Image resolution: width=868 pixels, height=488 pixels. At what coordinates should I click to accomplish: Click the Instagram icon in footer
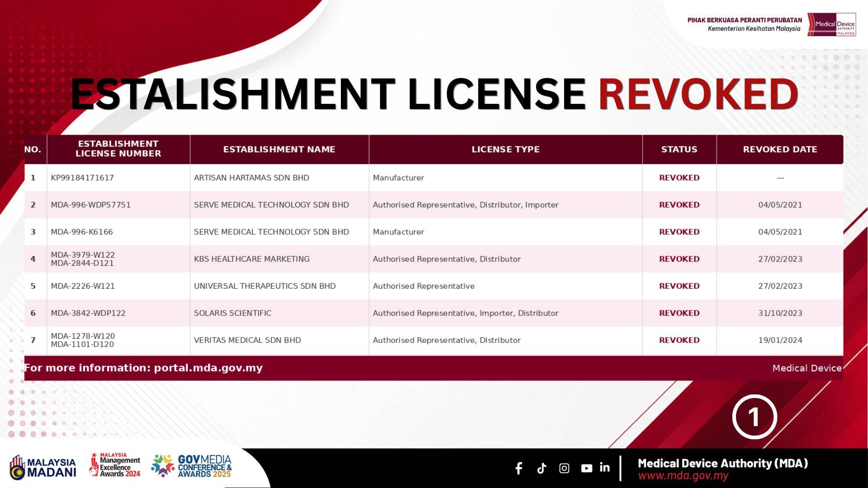click(x=564, y=468)
